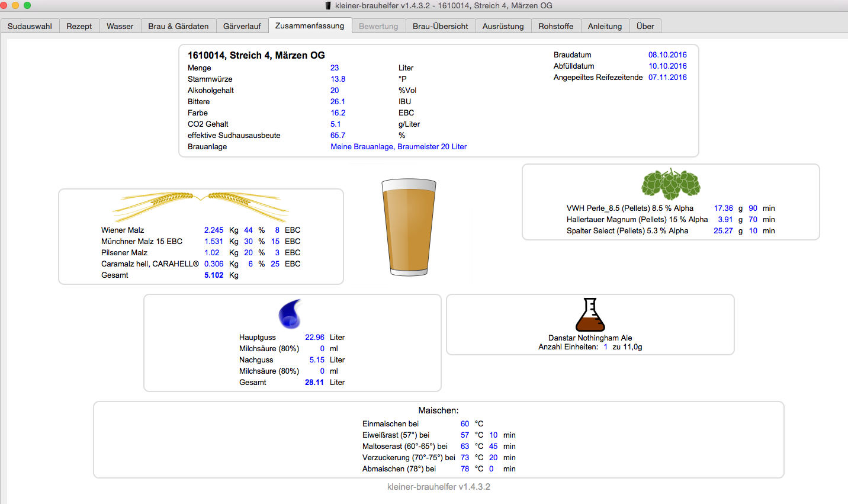Click the yeast flask icon
The width and height of the screenshot is (848, 504).
[590, 314]
